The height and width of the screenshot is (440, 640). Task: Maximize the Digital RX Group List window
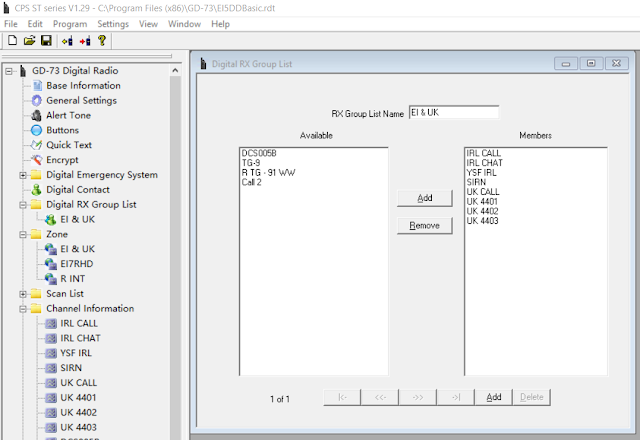pos(591,63)
